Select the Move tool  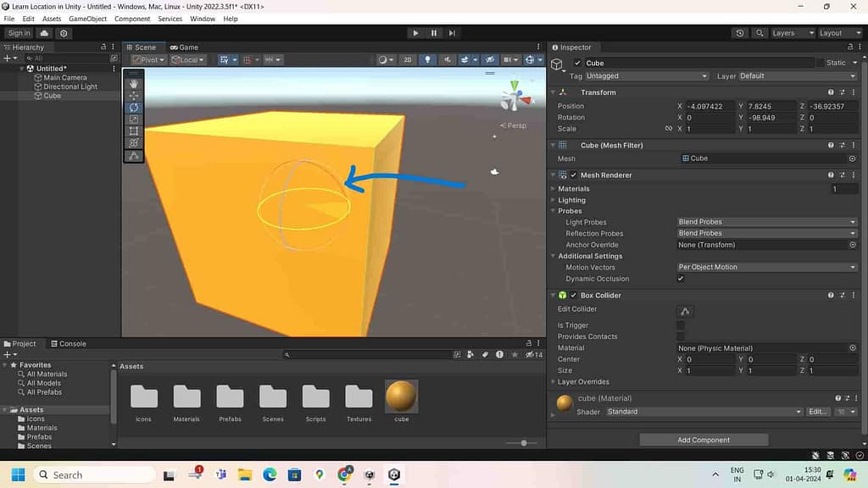pyautogui.click(x=133, y=96)
